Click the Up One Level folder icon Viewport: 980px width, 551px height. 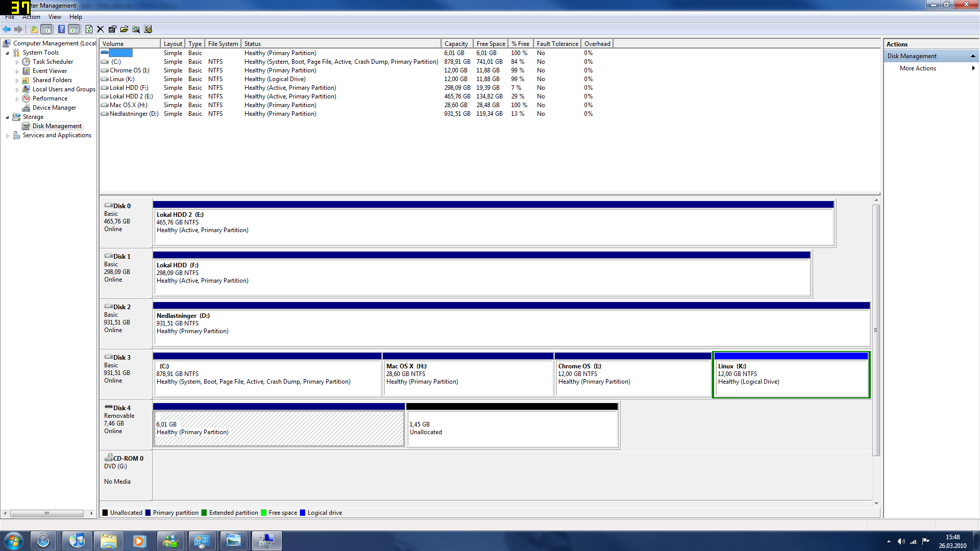click(34, 29)
